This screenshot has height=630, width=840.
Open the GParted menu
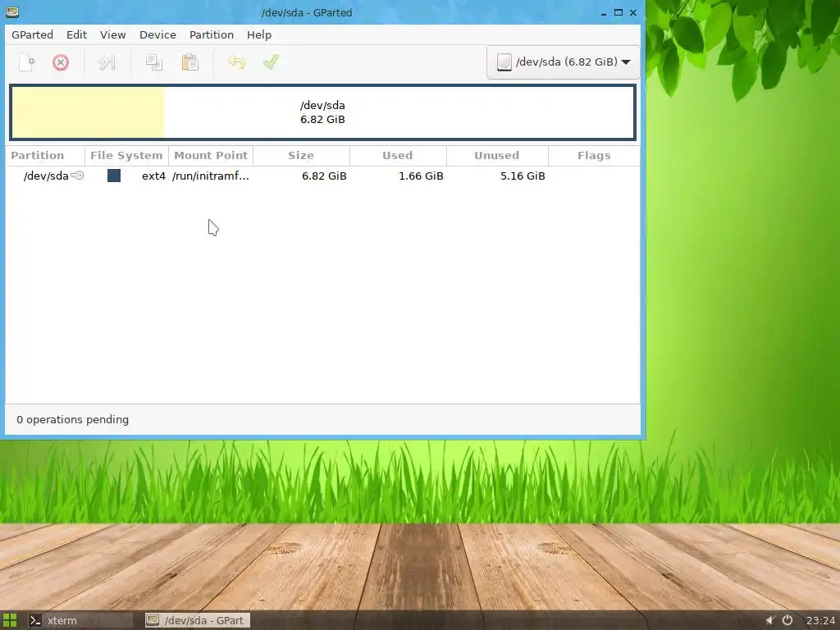click(32, 34)
